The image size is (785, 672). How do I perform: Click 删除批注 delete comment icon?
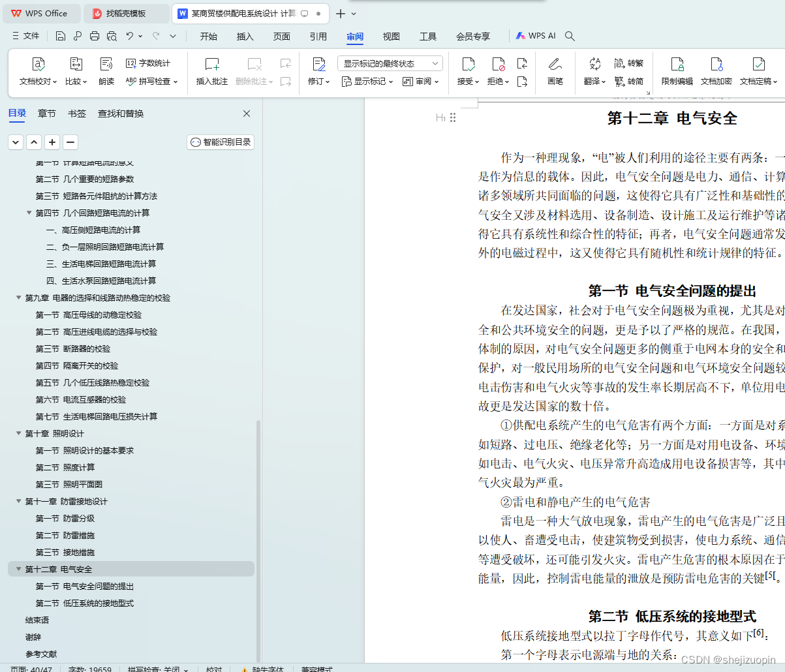tap(254, 64)
